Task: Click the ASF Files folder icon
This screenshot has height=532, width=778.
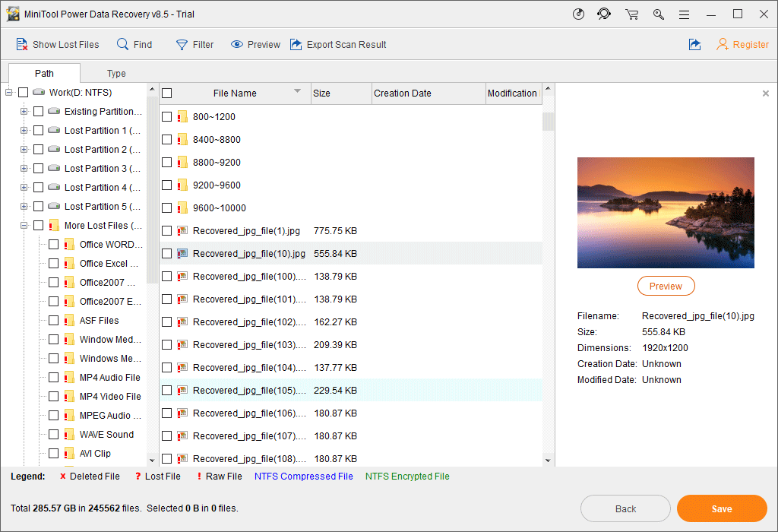Action: coord(69,321)
